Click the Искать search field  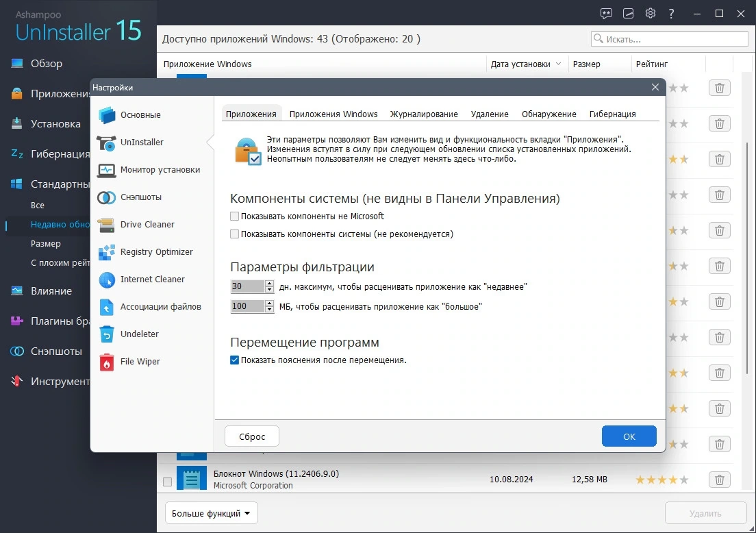(669, 39)
